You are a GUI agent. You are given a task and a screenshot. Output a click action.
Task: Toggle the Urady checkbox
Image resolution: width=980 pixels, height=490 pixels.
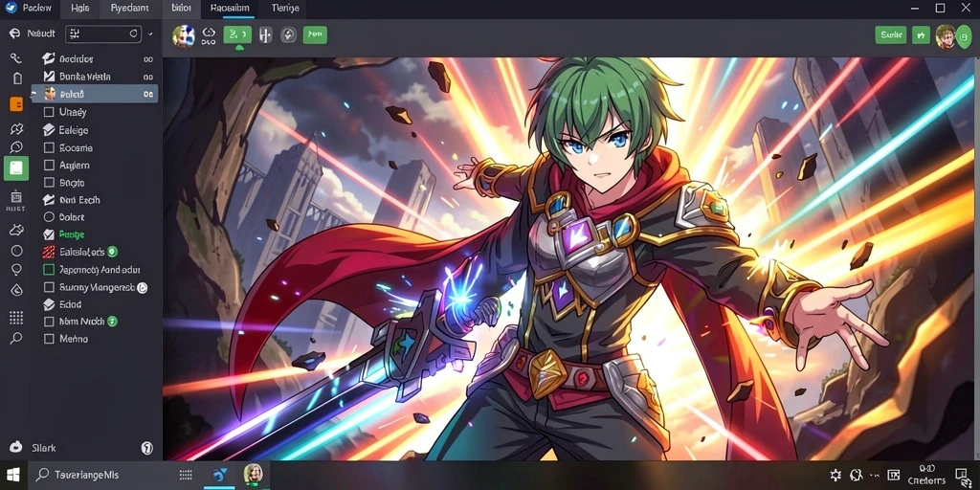click(49, 113)
